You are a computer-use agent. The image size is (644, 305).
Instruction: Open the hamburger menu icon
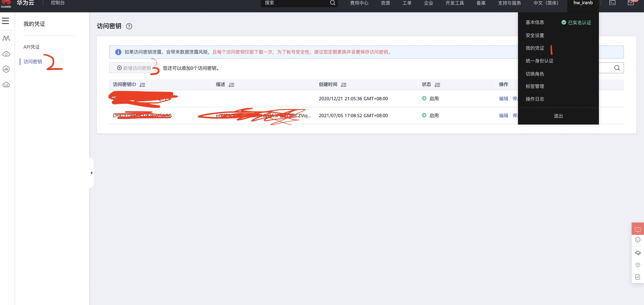coord(6,21)
